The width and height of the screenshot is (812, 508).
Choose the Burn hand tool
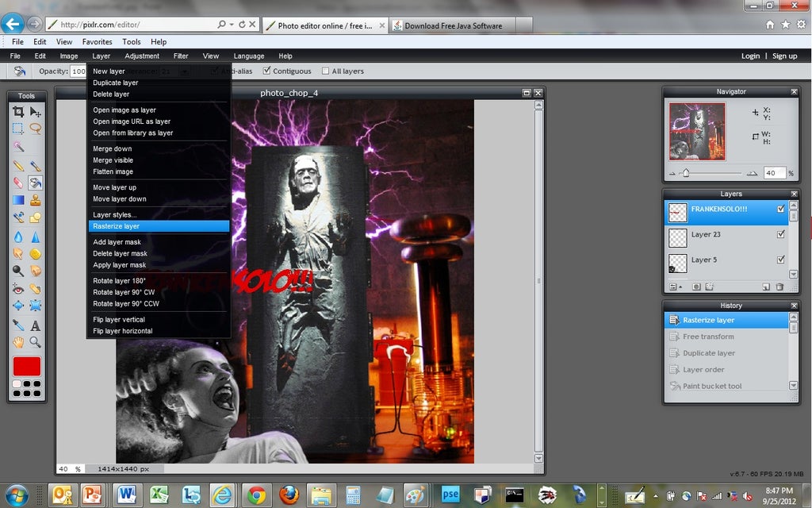point(35,271)
